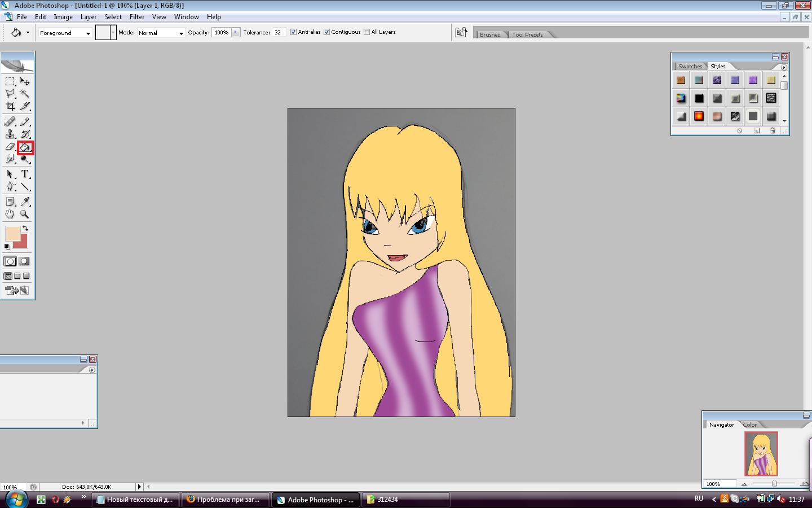
Task: Select the Hand tool
Action: pyautogui.click(x=10, y=214)
